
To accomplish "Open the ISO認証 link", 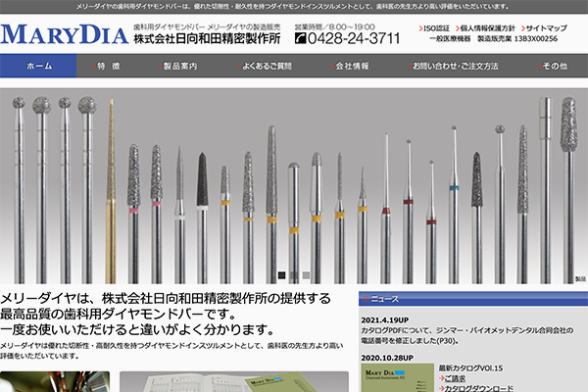I will coord(434,28).
